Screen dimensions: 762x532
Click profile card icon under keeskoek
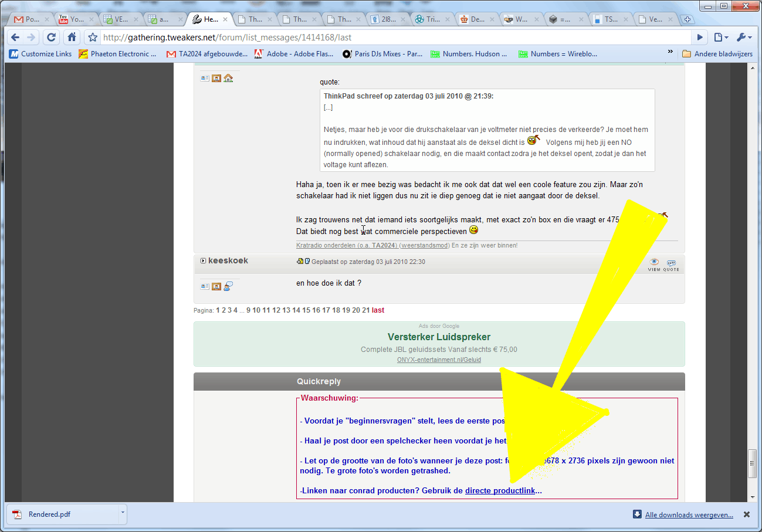coord(205,286)
